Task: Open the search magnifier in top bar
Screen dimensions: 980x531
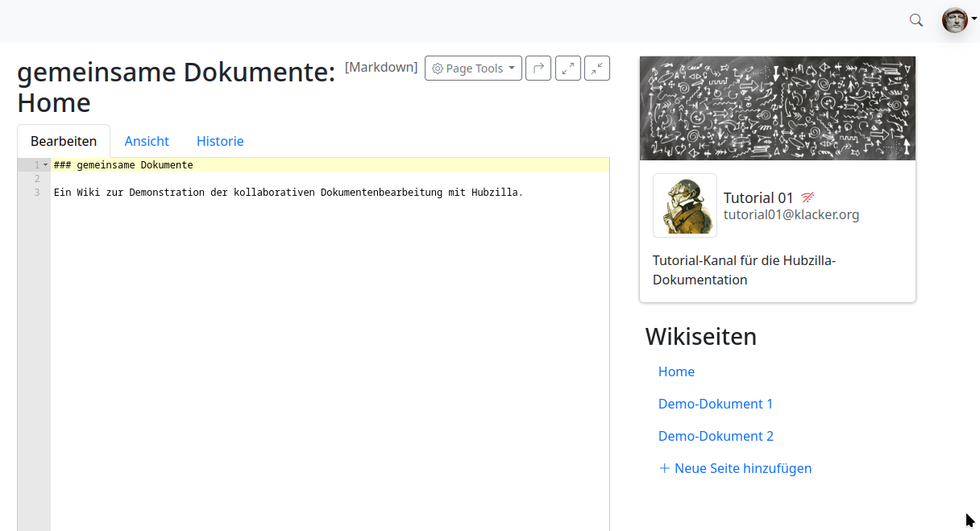Action: pyautogui.click(x=916, y=20)
